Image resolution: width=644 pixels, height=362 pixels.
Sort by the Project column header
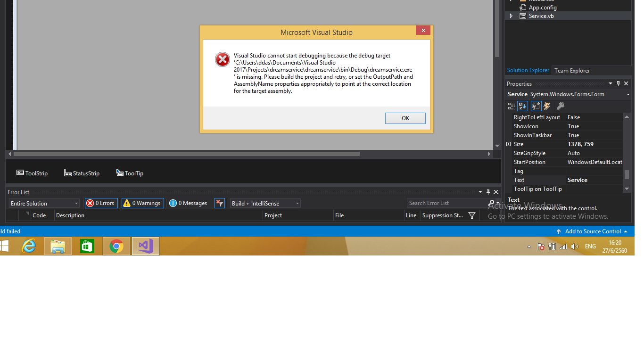pyautogui.click(x=298, y=215)
